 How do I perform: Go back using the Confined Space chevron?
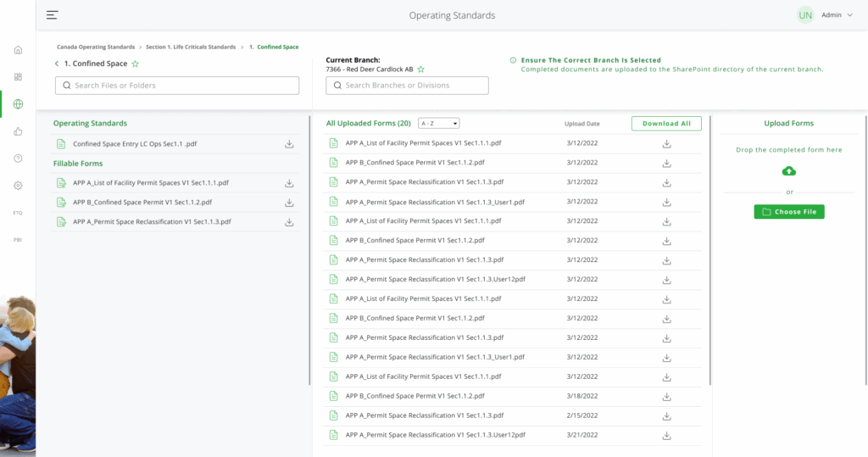point(57,64)
